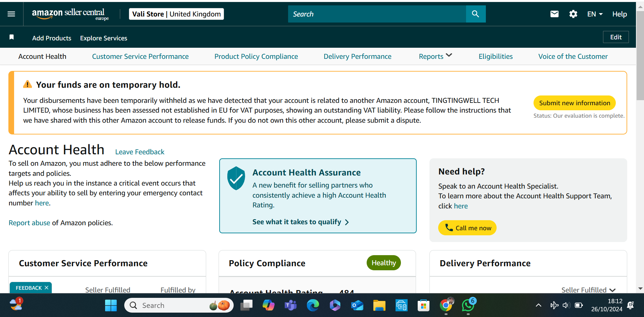This screenshot has width=644, height=317.
Task: Open Task View in the taskbar
Action: (246, 305)
